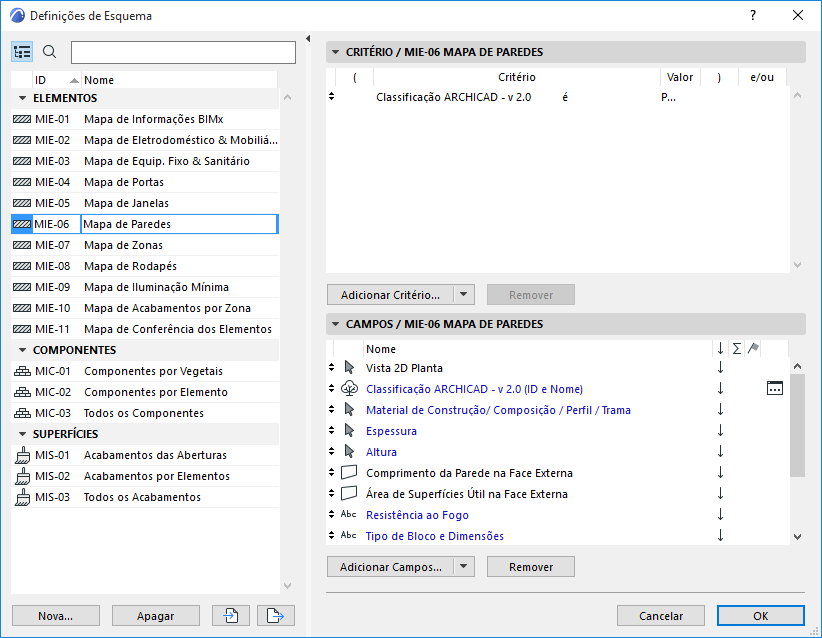Click the sum column header icon

point(737,348)
